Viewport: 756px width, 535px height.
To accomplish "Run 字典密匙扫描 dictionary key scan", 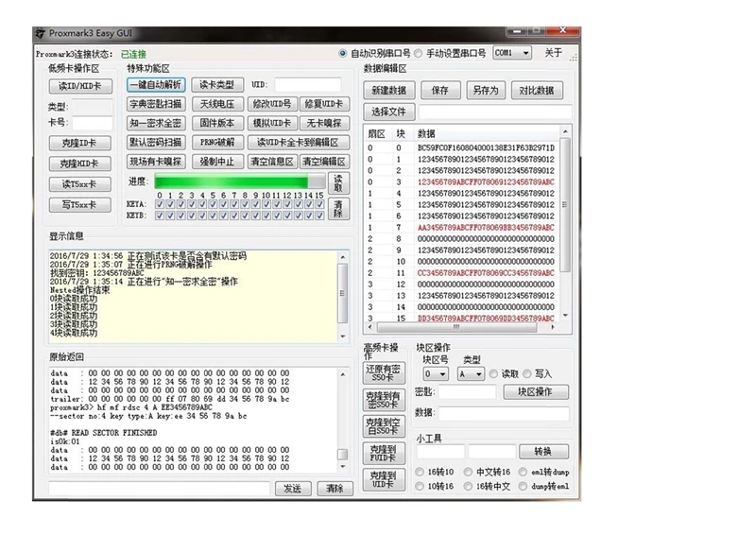I will (x=156, y=104).
